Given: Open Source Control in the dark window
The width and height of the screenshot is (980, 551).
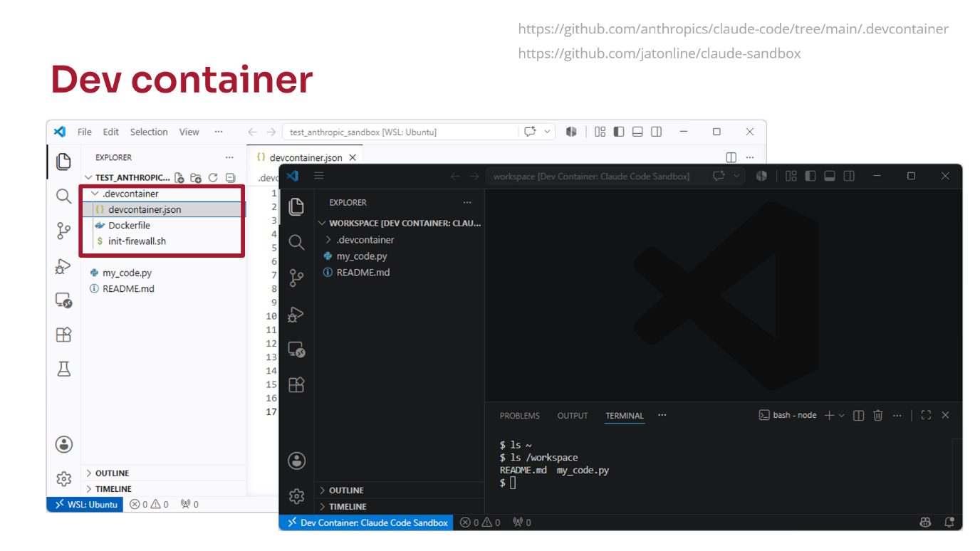Looking at the screenshot, I should pyautogui.click(x=296, y=278).
